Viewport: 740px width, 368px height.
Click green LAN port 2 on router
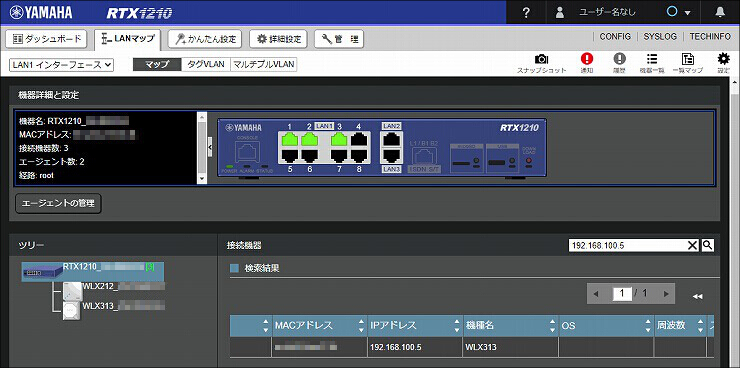click(310, 139)
